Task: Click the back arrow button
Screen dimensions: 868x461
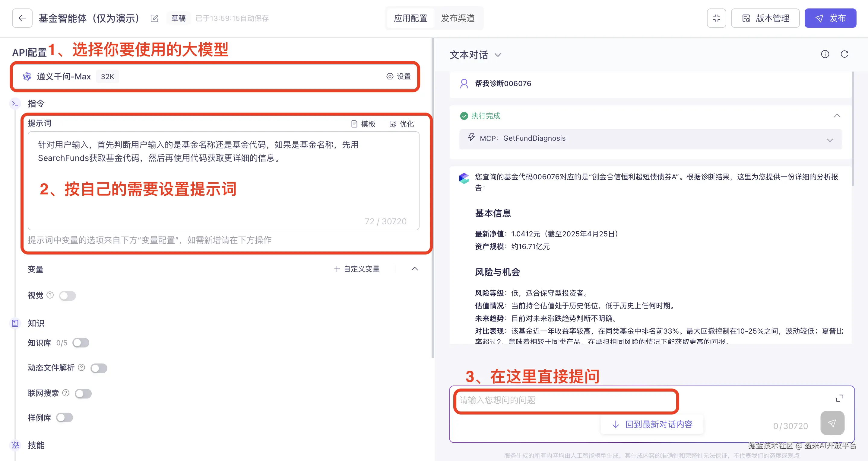Action: coord(22,18)
